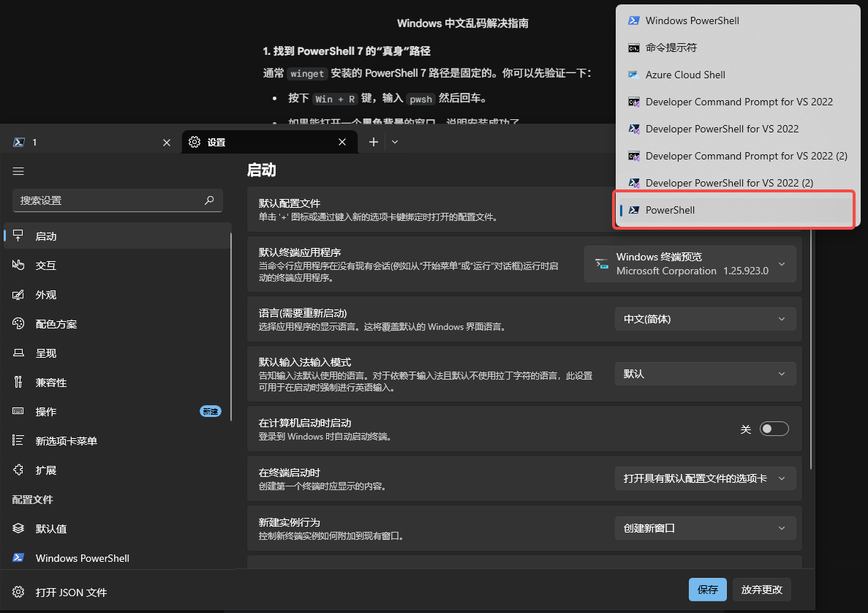This screenshot has width=868, height=613.
Task: Enable 在计算机启动时启动 toggle
Action: point(774,429)
